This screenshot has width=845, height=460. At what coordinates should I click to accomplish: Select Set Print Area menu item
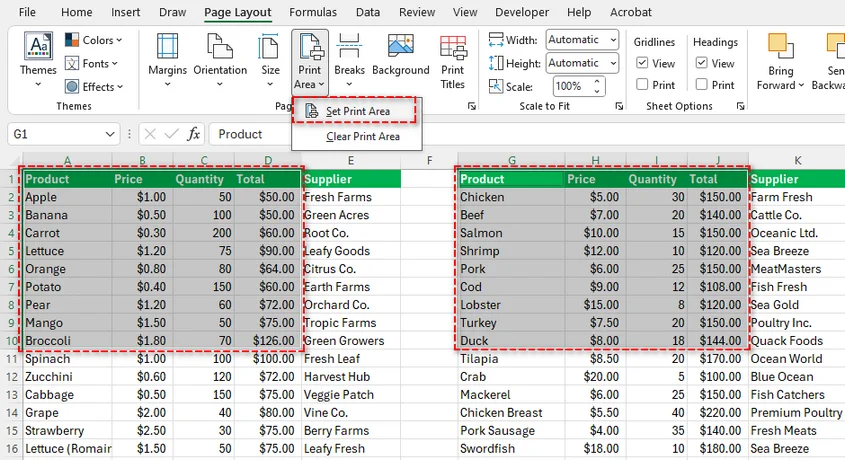point(357,110)
